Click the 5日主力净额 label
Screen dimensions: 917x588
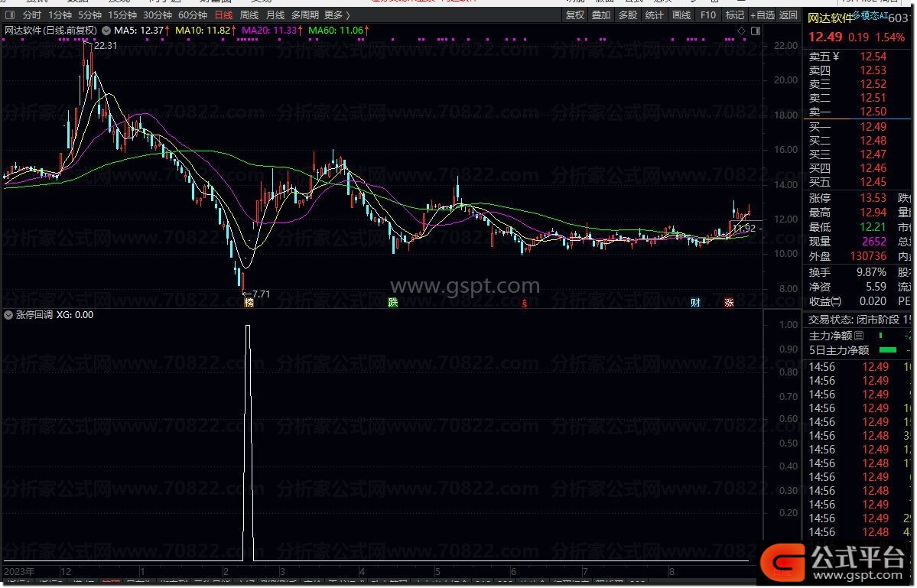[839, 350]
